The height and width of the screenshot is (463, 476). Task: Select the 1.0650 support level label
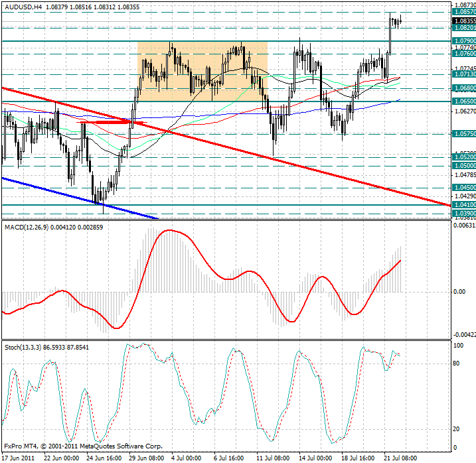(x=463, y=101)
